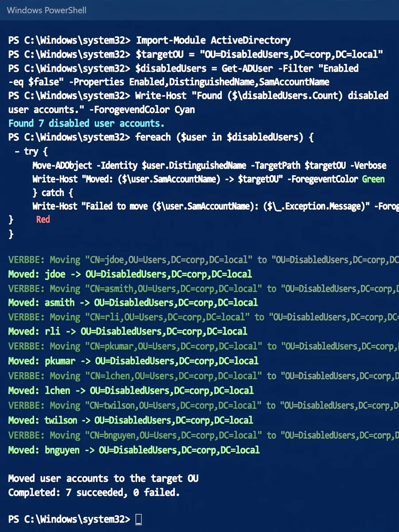Click "Moved: bnguyen" output line
399x532 pixels.
[134, 450]
